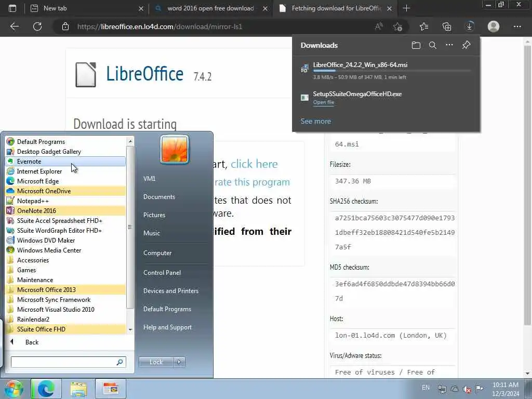Open downloads folder icon in Downloads panel
The width and height of the screenshot is (532, 399).
click(x=416, y=45)
